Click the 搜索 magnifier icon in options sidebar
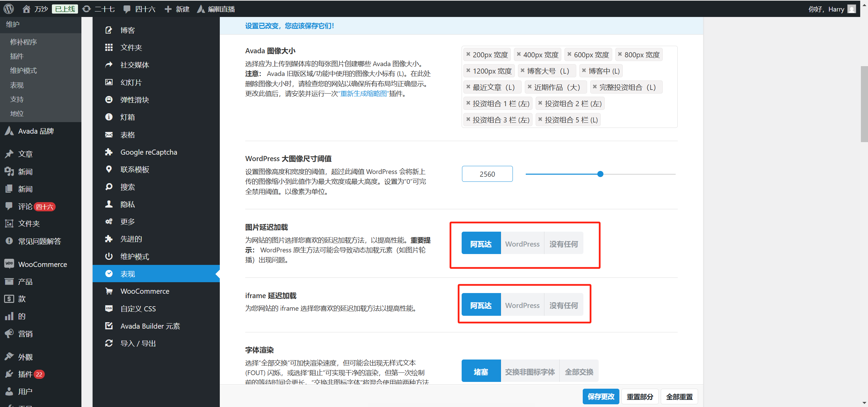This screenshot has width=868, height=407. (x=109, y=187)
